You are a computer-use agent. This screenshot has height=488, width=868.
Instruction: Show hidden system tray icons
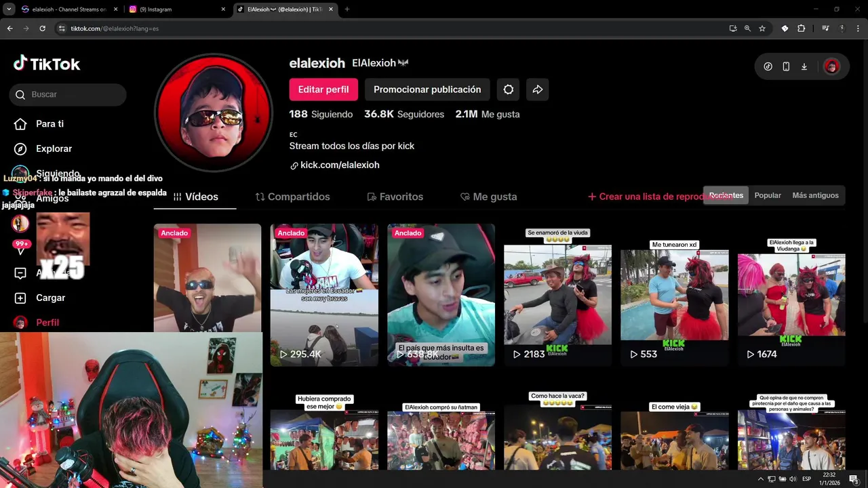click(x=760, y=479)
